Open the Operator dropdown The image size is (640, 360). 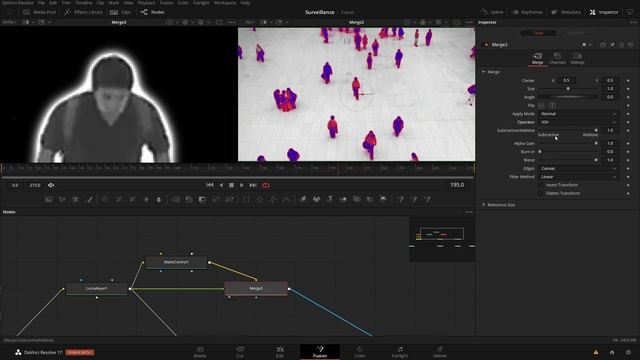(x=579, y=122)
